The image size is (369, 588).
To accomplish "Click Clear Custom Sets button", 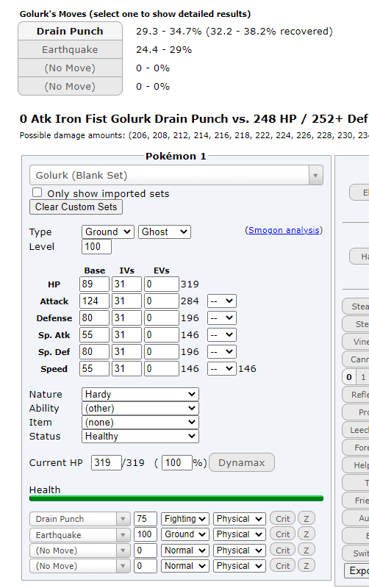I will pos(76,207).
